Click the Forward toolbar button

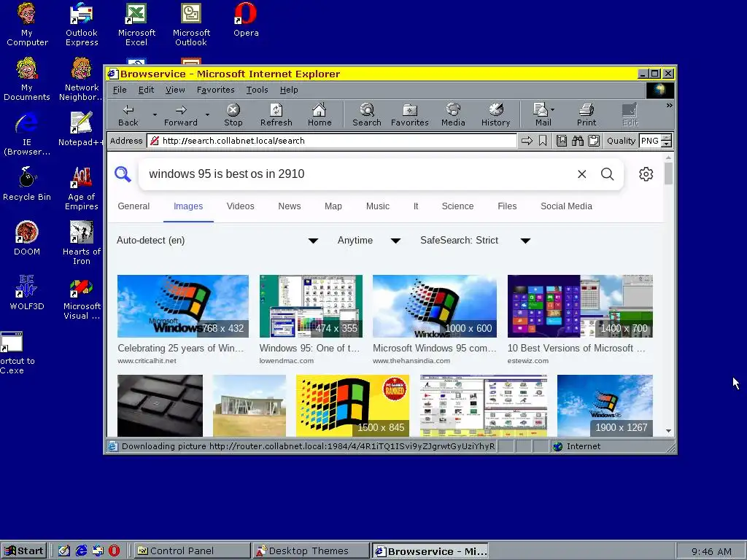[x=181, y=115]
